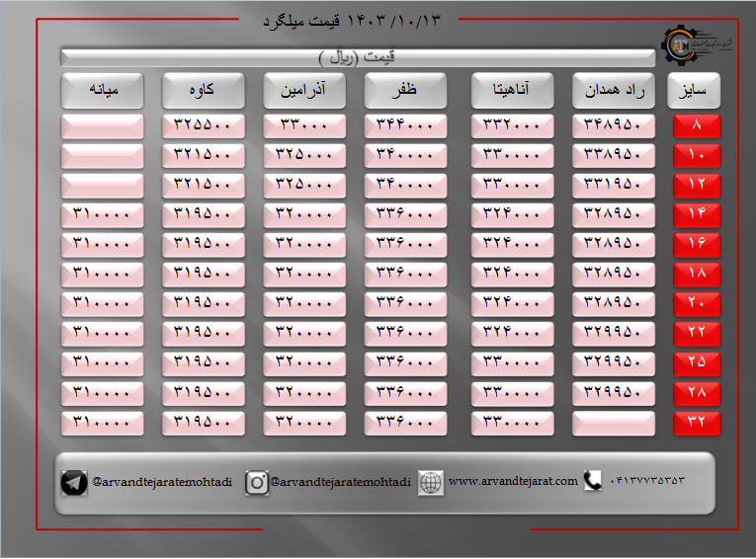Click the سایز column header

point(694,91)
